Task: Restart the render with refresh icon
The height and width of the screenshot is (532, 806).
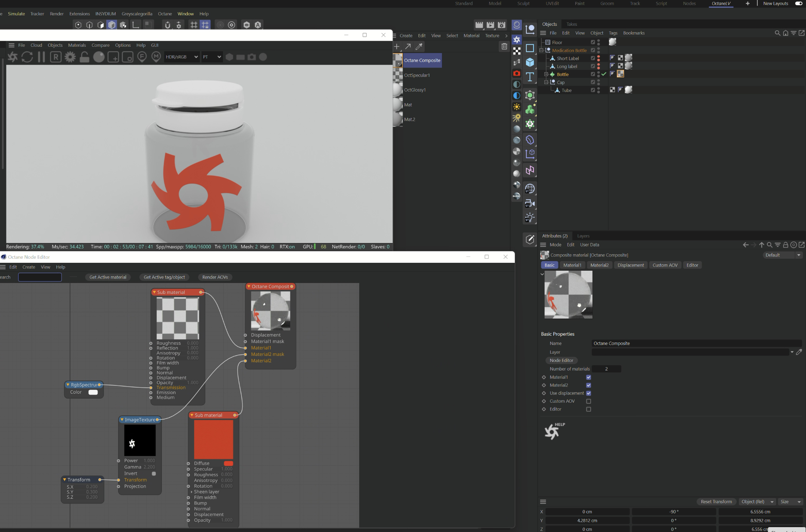Action: (x=27, y=57)
